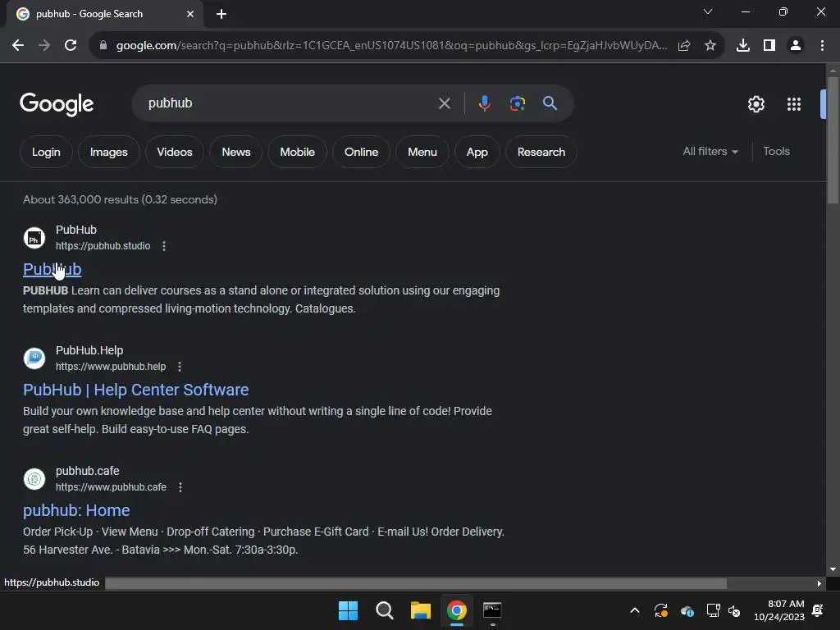The height and width of the screenshot is (630, 840).
Task: Click the share page icon in address bar
Action: 684,46
